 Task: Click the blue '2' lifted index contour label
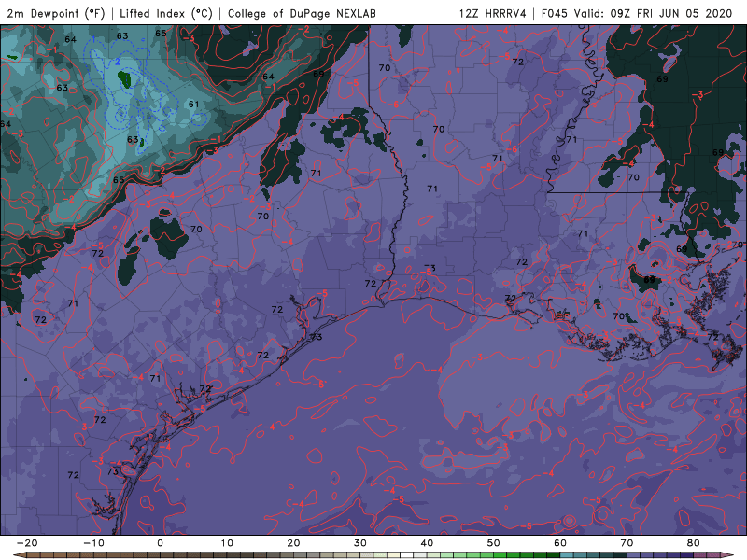[x=118, y=62]
